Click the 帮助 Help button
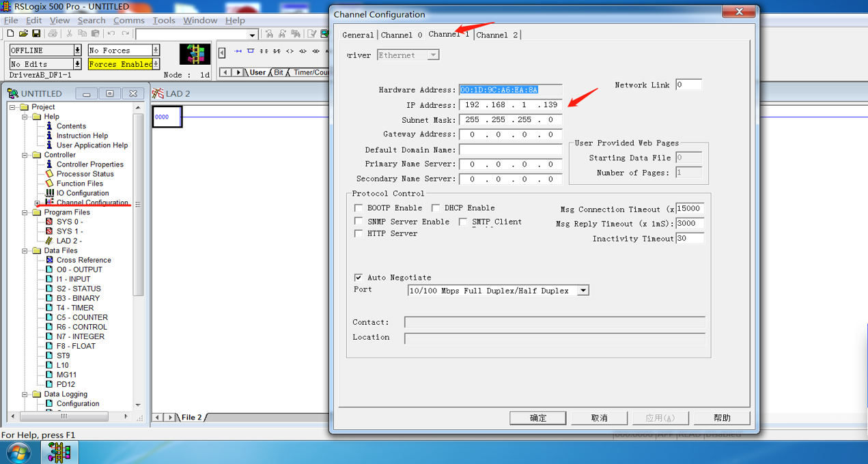The width and height of the screenshot is (868, 464). (x=723, y=418)
